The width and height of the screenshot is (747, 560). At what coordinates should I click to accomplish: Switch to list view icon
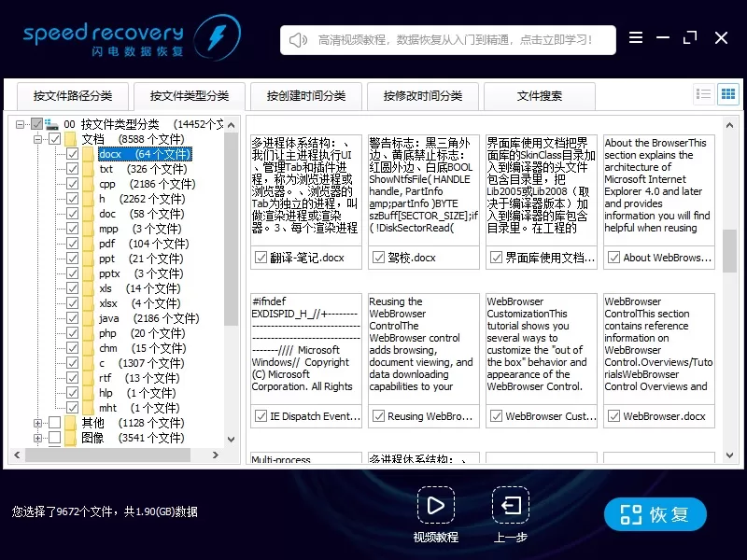(x=703, y=94)
